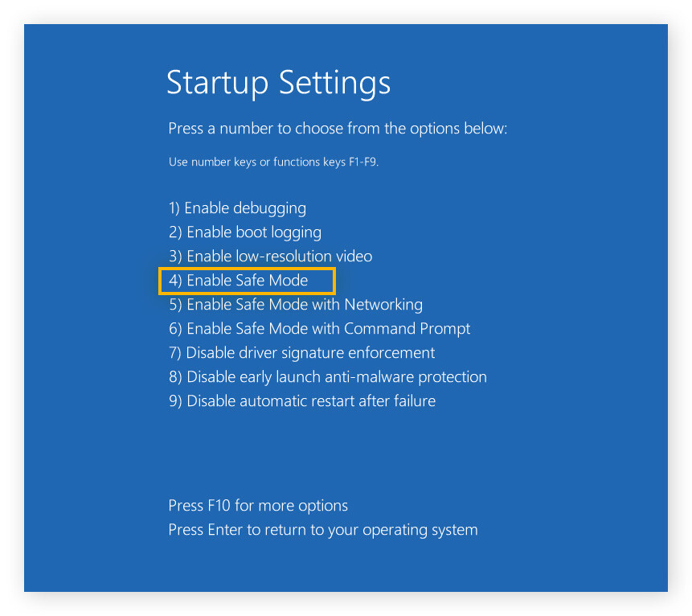
Task: Pick Enable low-resolution video
Action: point(271,257)
